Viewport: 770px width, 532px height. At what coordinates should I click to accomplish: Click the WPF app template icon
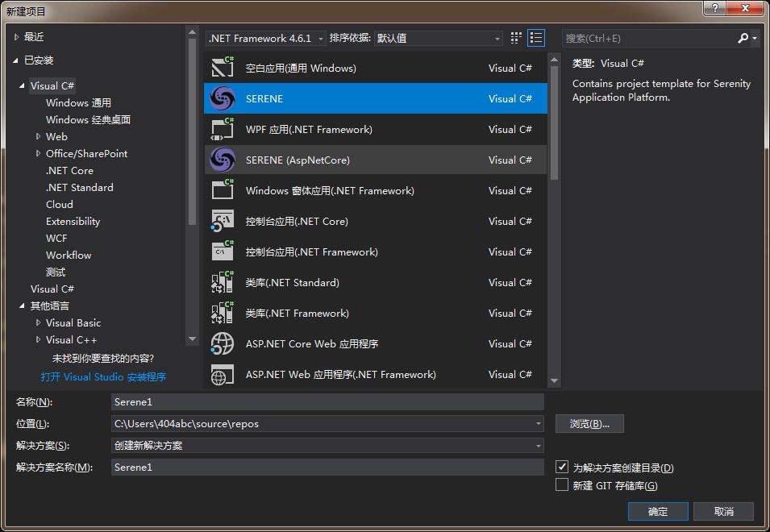tap(223, 129)
